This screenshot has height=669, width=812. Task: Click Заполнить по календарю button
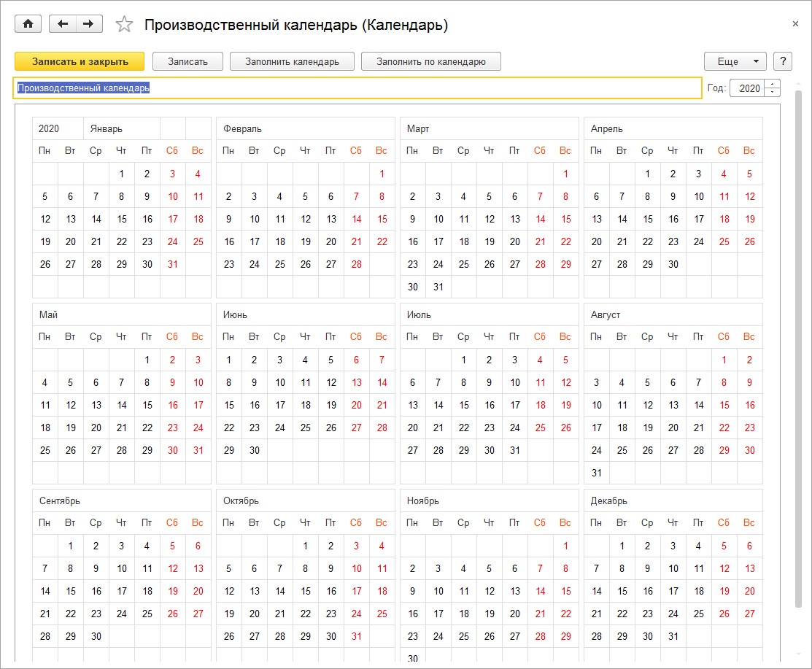coord(431,61)
